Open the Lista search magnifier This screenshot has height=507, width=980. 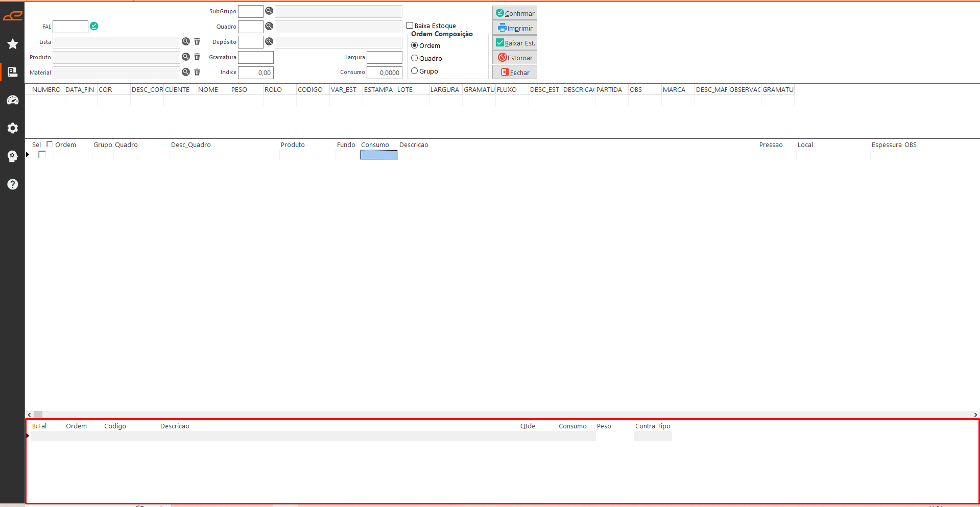(186, 42)
